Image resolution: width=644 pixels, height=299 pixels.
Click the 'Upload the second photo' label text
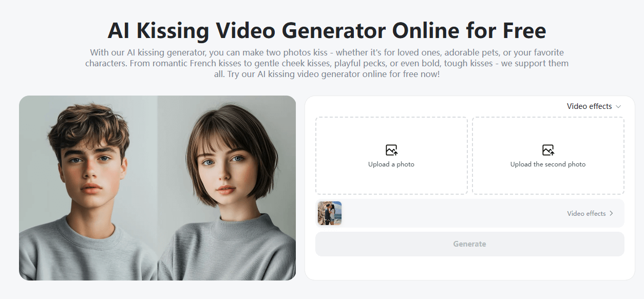(x=548, y=164)
